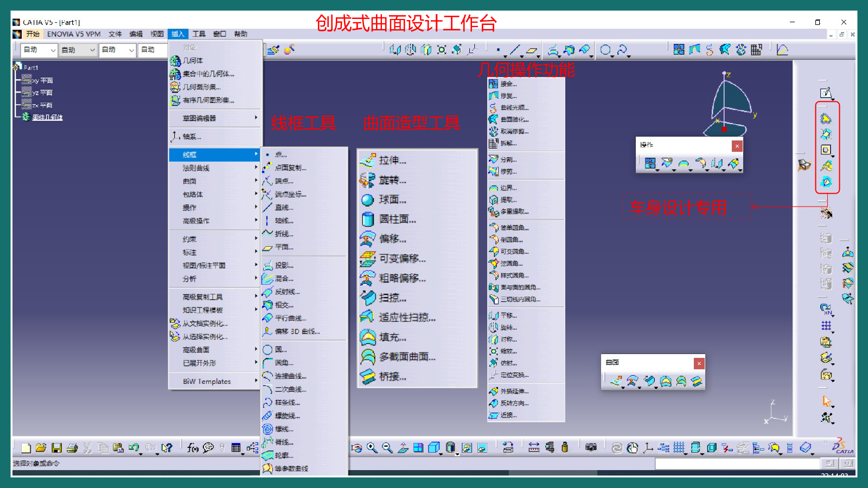Select xy 平面 in the specification tree
Image resolution: width=868 pixels, height=488 pixels.
pyautogui.click(x=41, y=81)
